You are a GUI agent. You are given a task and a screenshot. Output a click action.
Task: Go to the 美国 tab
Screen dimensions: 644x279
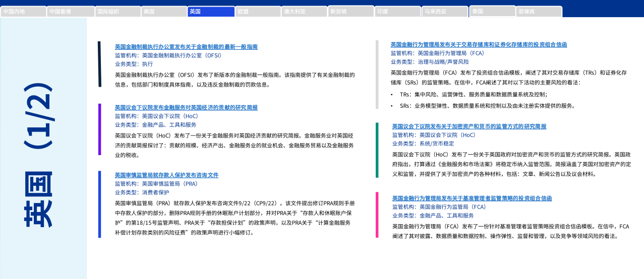click(x=164, y=11)
